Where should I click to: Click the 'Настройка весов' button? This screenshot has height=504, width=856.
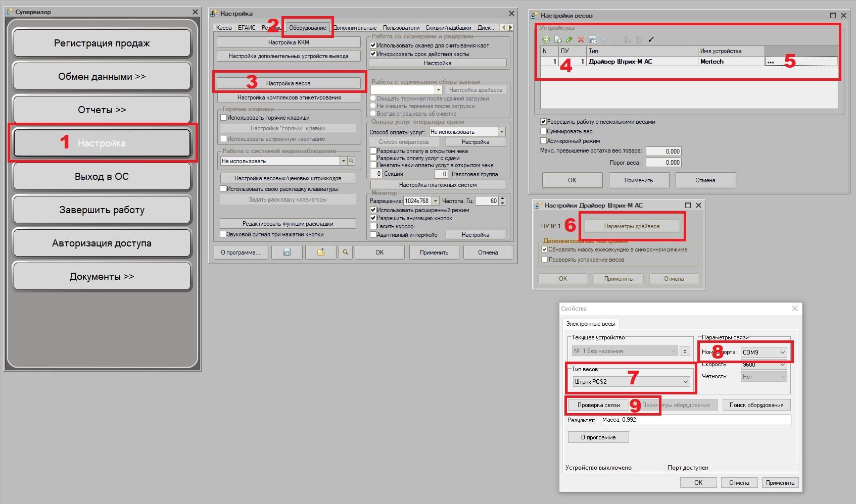(289, 83)
